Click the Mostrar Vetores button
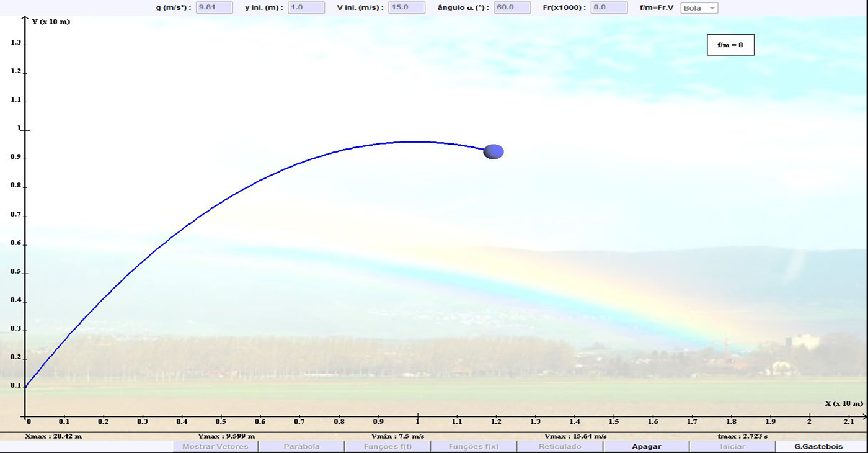 (215, 446)
